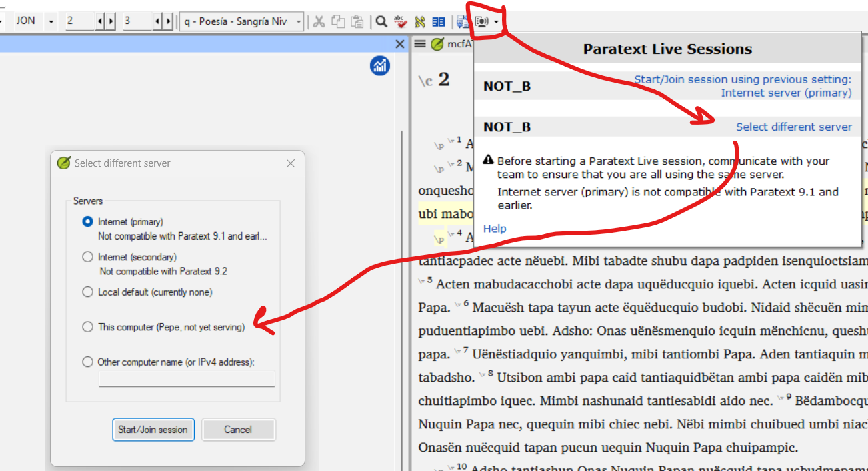
Task: Choose This computer (Pepe, not yet serving)
Action: 87,327
